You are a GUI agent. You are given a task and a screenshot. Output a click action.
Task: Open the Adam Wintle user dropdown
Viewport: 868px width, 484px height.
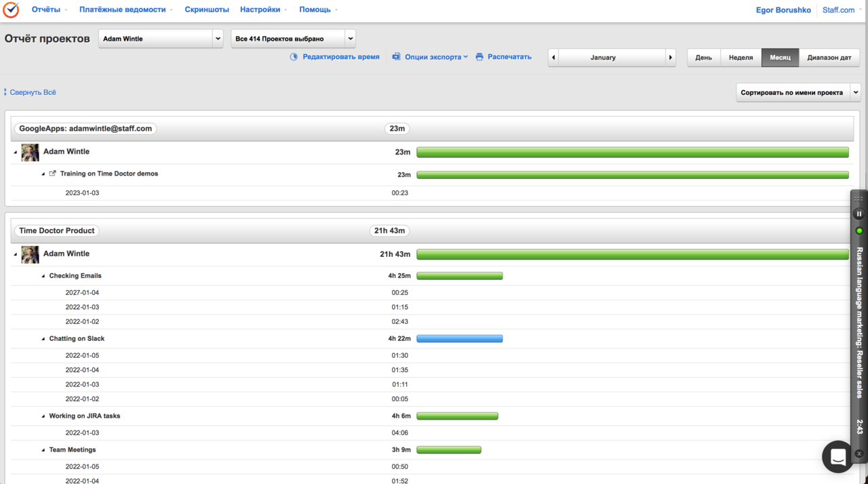click(x=161, y=39)
